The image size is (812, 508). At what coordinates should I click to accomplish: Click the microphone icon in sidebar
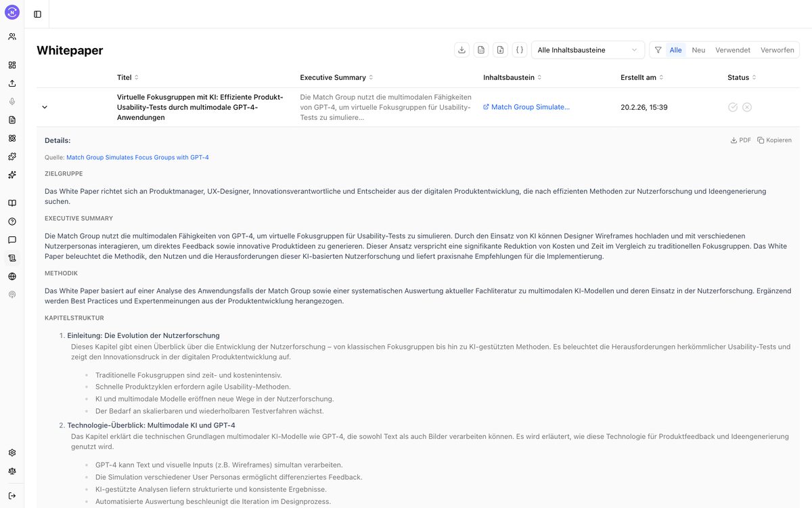pyautogui.click(x=12, y=102)
